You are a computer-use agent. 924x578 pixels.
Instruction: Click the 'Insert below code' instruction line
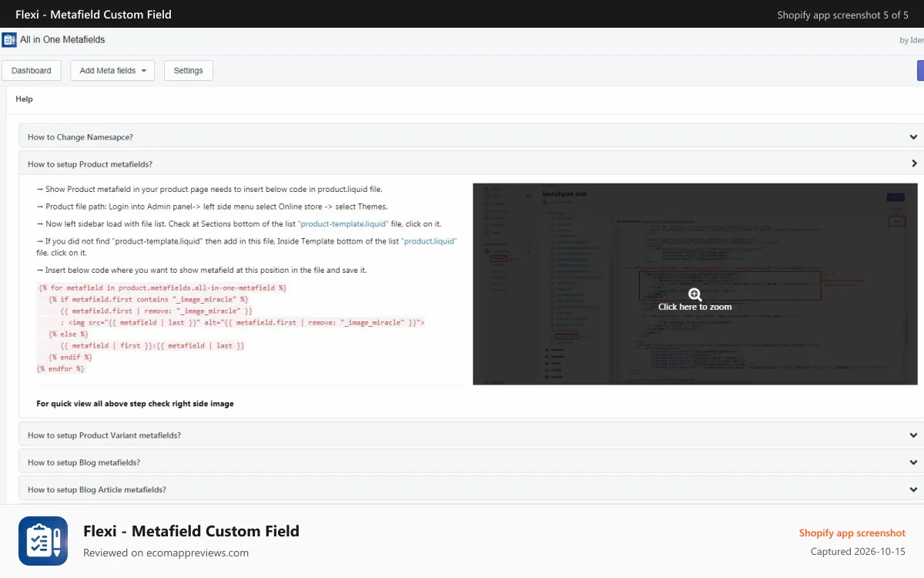tap(202, 271)
